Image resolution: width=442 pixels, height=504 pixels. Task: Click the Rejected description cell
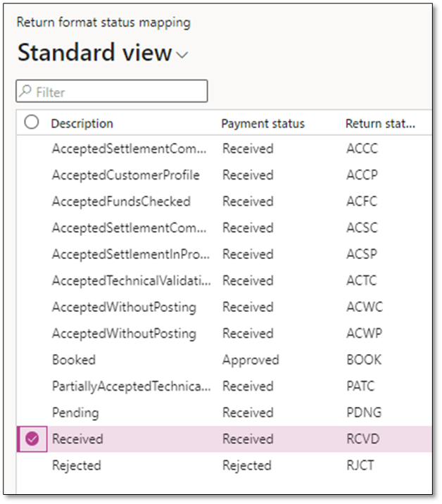coord(76,465)
